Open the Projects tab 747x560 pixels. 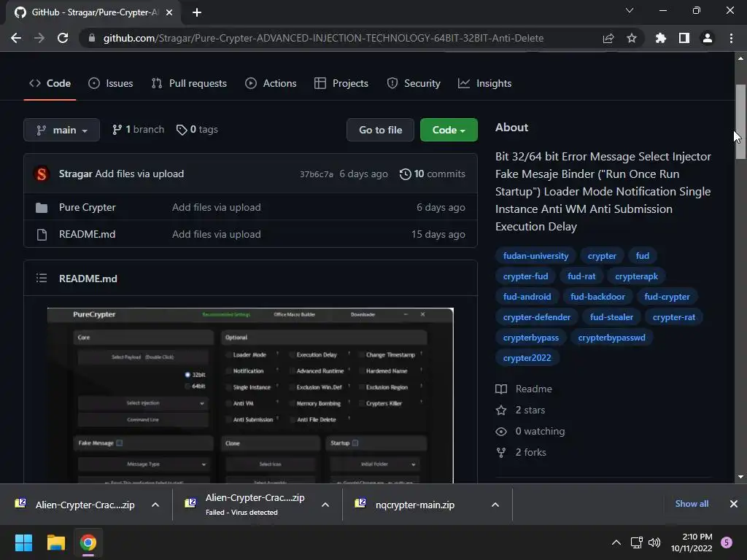point(341,83)
